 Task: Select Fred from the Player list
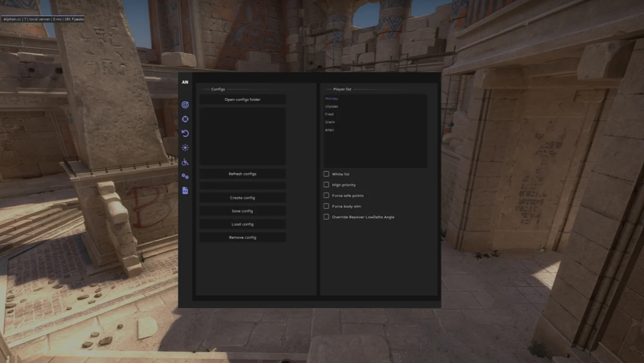click(329, 114)
